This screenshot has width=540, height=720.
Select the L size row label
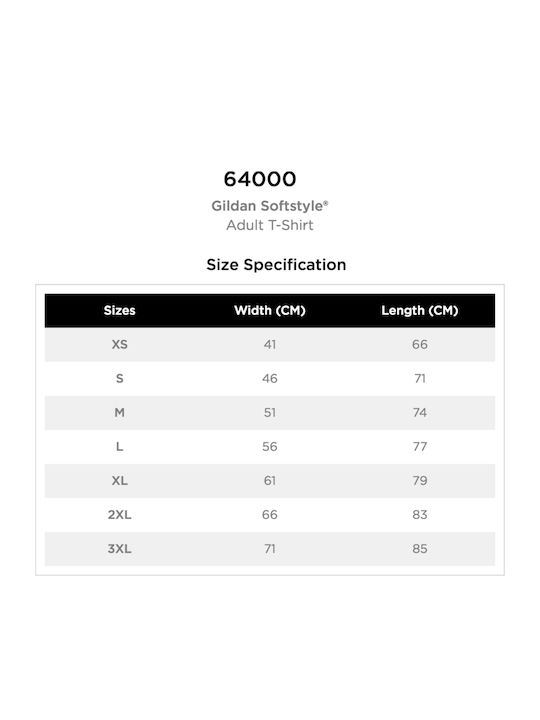point(119,446)
